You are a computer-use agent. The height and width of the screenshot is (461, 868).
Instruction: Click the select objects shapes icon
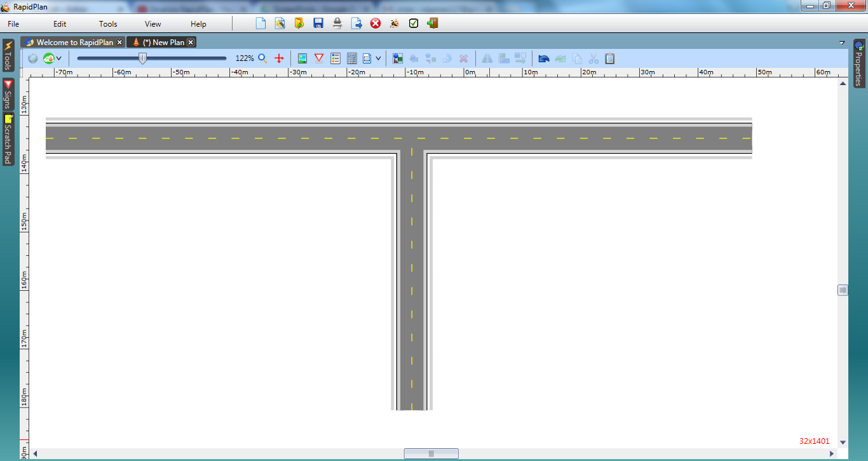398,58
